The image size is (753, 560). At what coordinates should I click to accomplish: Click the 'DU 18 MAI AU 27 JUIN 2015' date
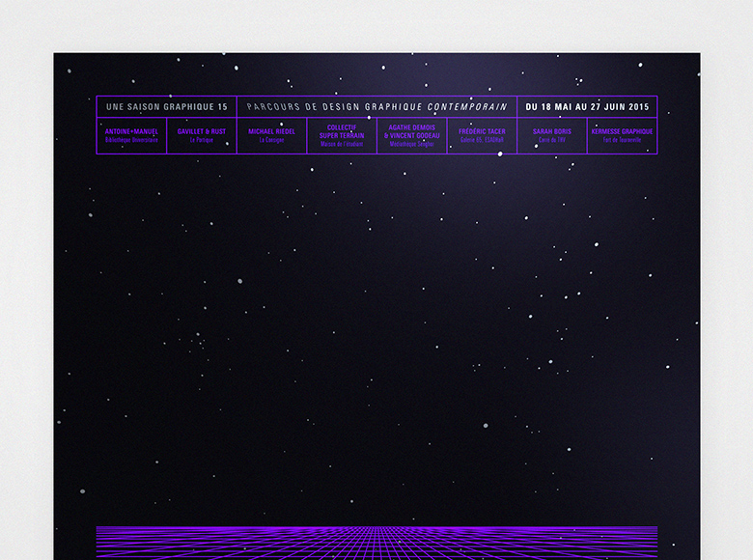587,107
